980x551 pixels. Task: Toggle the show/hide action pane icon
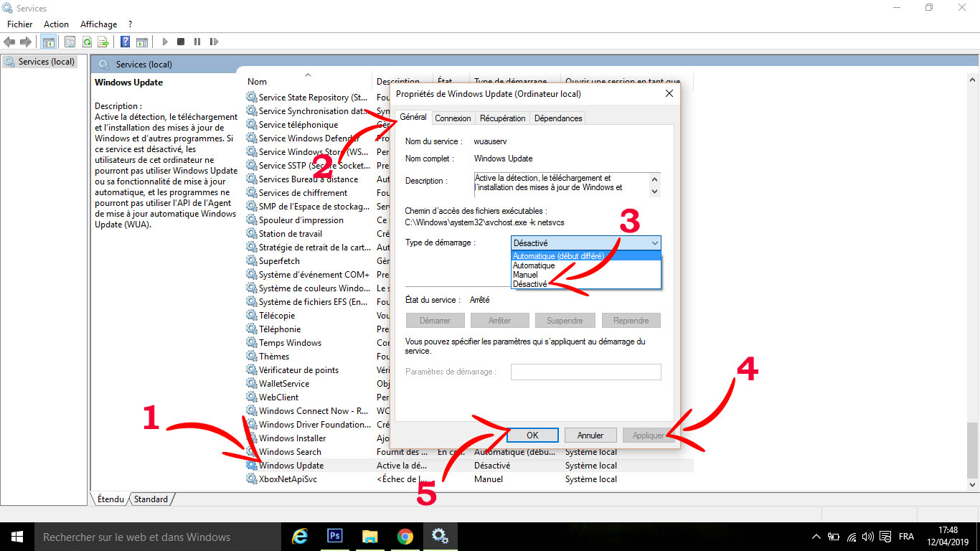[x=142, y=42]
